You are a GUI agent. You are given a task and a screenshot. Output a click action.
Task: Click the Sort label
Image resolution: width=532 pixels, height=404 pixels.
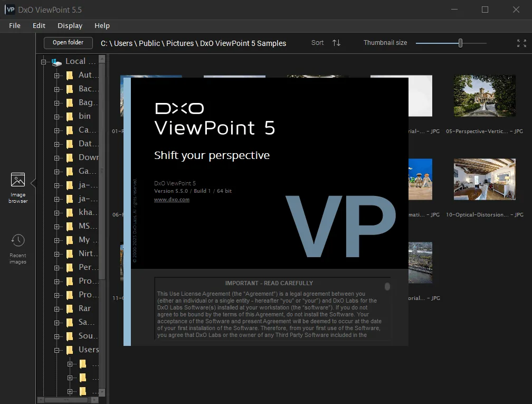point(318,43)
